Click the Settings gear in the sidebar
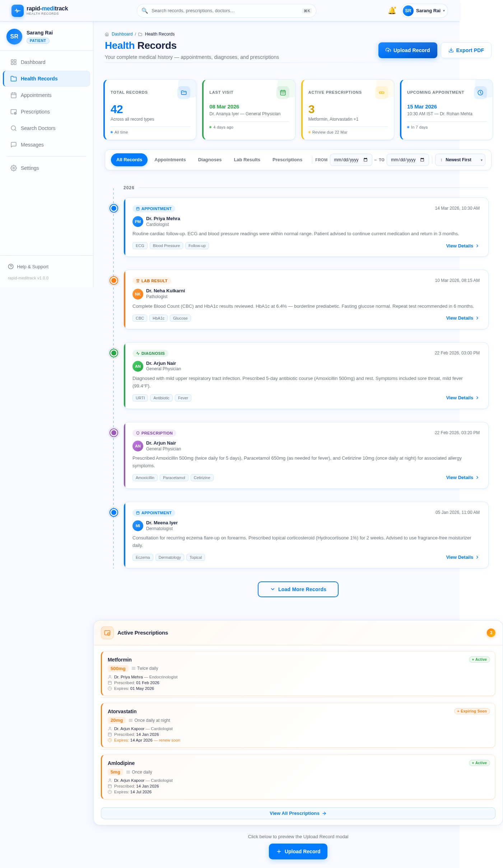This screenshot has width=503, height=868. [14, 168]
